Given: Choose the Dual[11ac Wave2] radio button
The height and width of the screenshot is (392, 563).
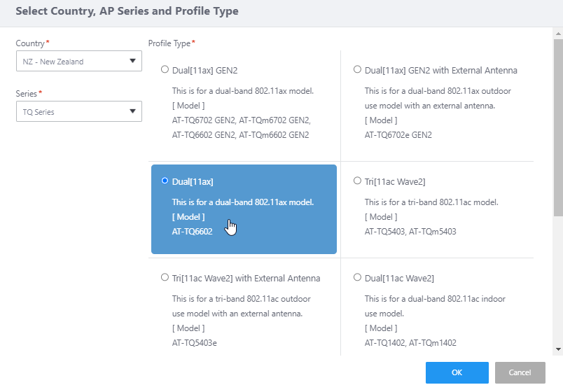Looking at the screenshot, I should click(357, 278).
